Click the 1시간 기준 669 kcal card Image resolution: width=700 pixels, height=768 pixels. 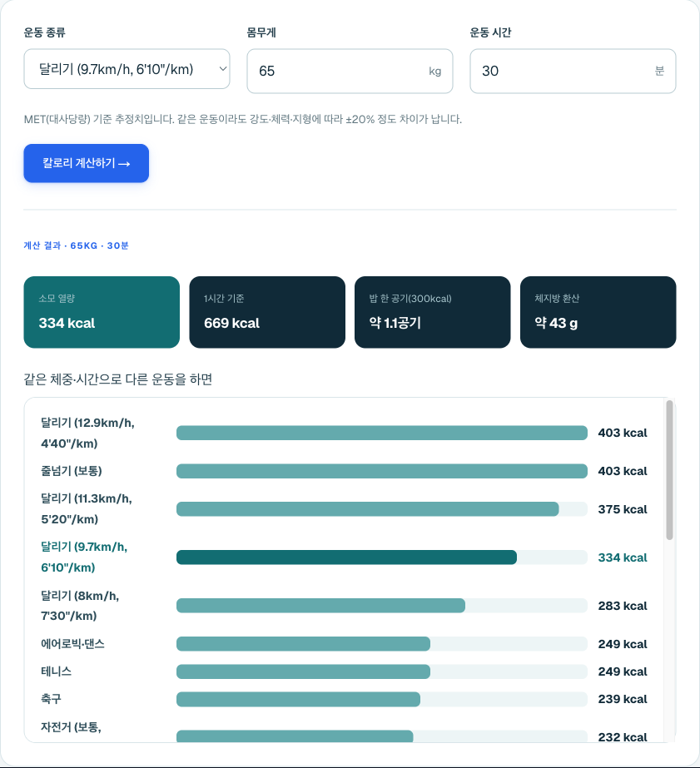267,312
